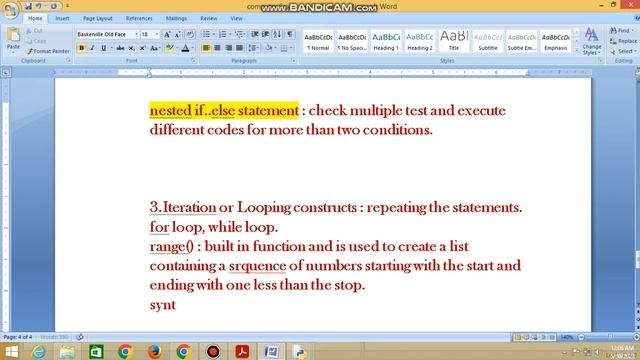The height and width of the screenshot is (360, 640).
Task: Increase the paragraph indent
Action: 265,34
